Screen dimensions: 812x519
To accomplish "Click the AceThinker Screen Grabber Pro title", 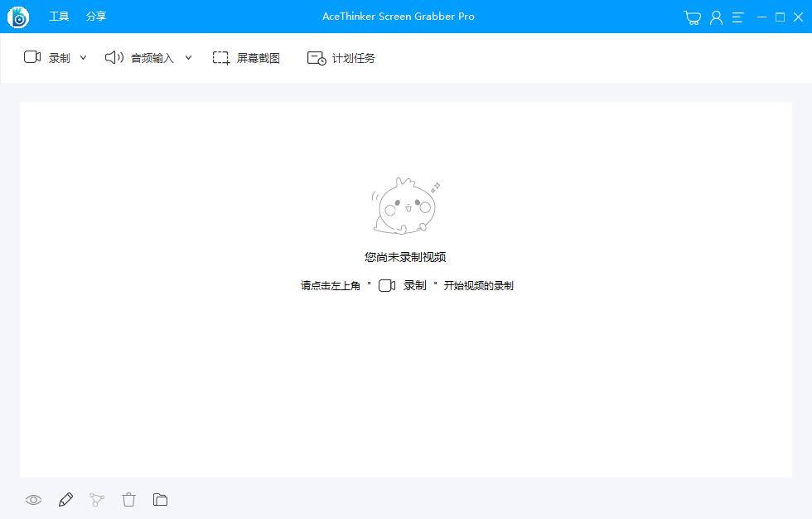I will (x=398, y=17).
